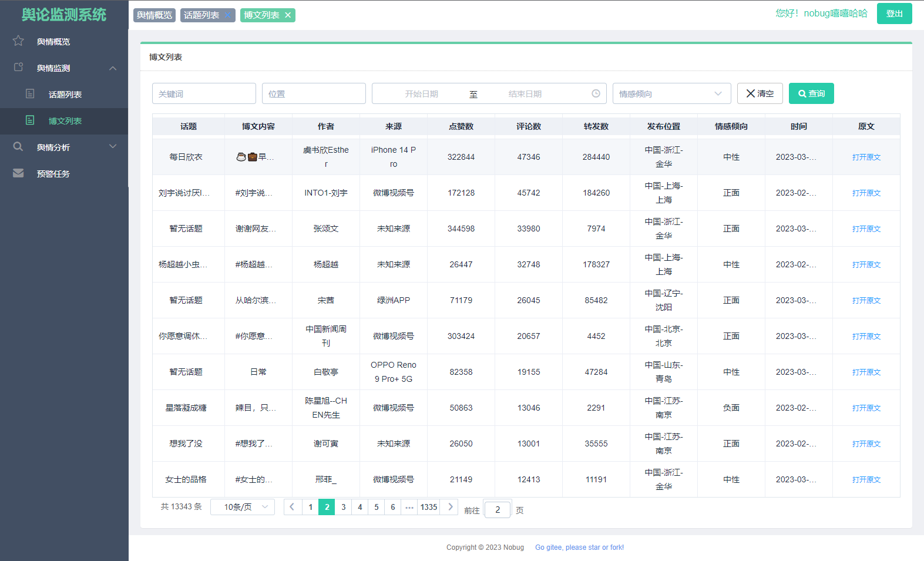Open 预警任务 in the sidebar
The image size is (924, 561).
click(x=64, y=174)
